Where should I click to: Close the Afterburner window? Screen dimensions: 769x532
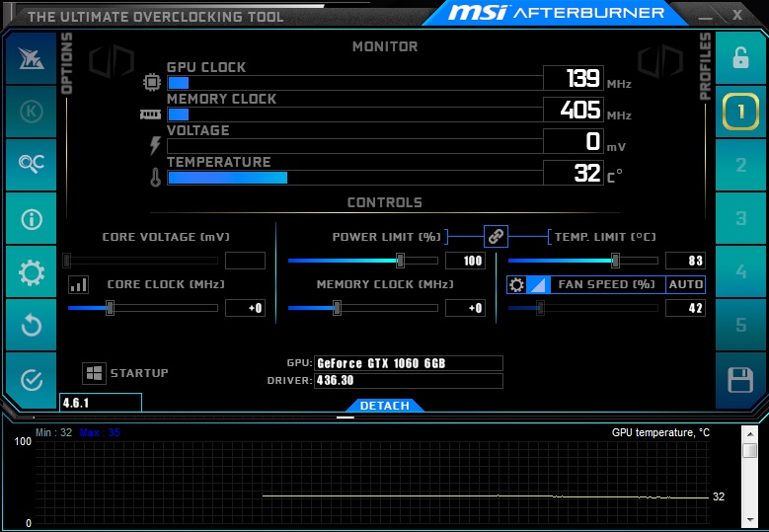pos(737,15)
